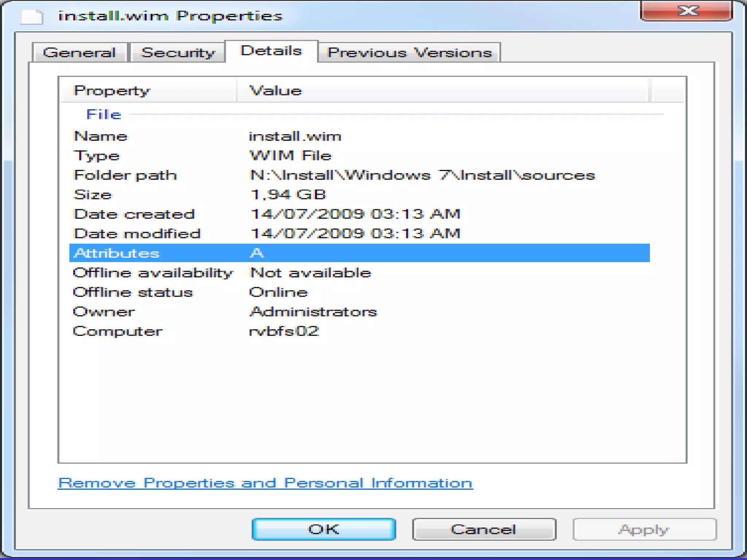The width and height of the screenshot is (747, 560).
Task: Select the Offline status label
Action: [x=133, y=292]
